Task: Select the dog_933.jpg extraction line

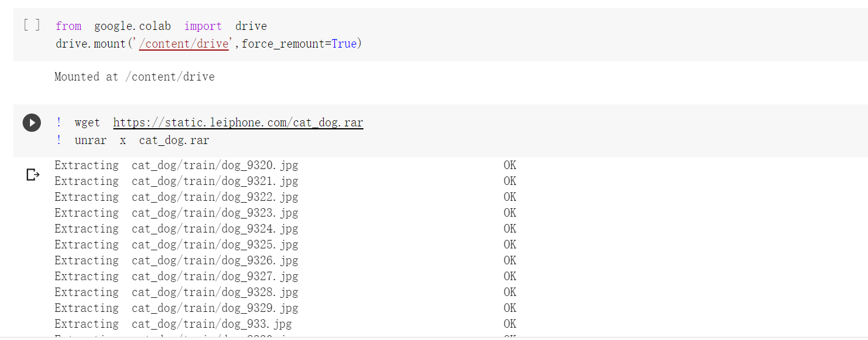Action: (285, 324)
